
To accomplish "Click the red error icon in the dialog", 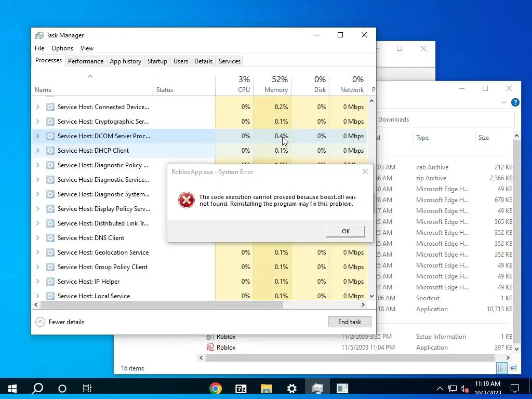I will click(x=187, y=200).
